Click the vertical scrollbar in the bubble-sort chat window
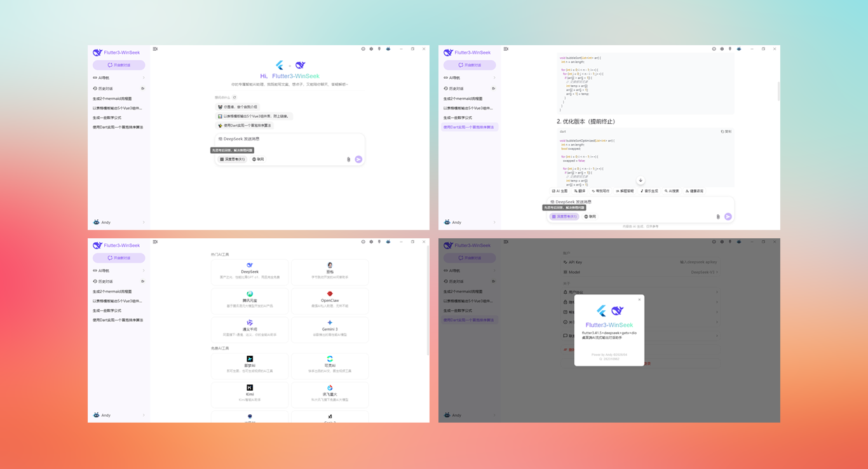 778,92
